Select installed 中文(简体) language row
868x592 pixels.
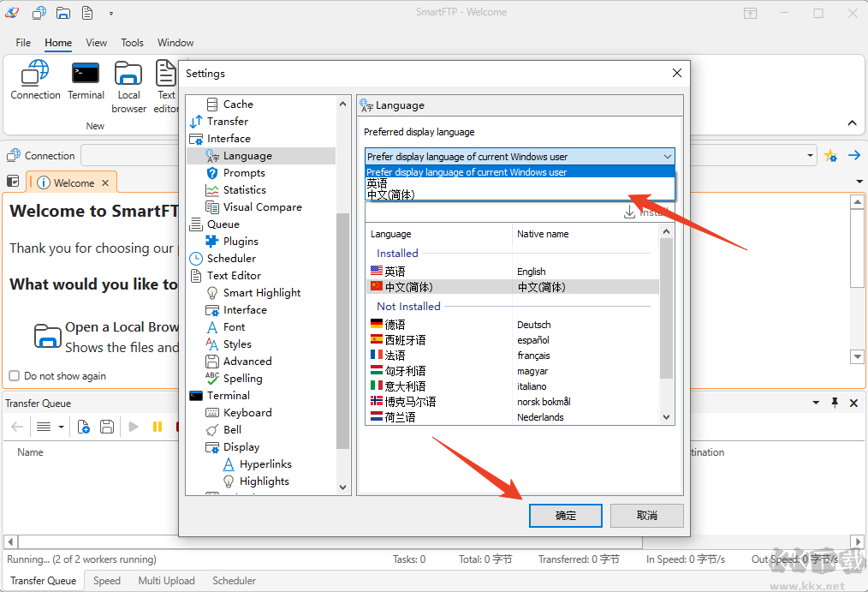coord(513,287)
